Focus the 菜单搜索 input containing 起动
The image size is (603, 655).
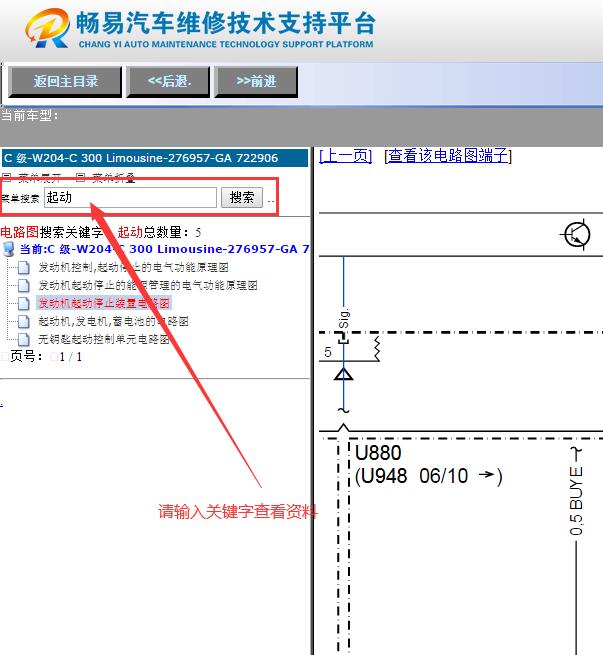click(x=130, y=197)
